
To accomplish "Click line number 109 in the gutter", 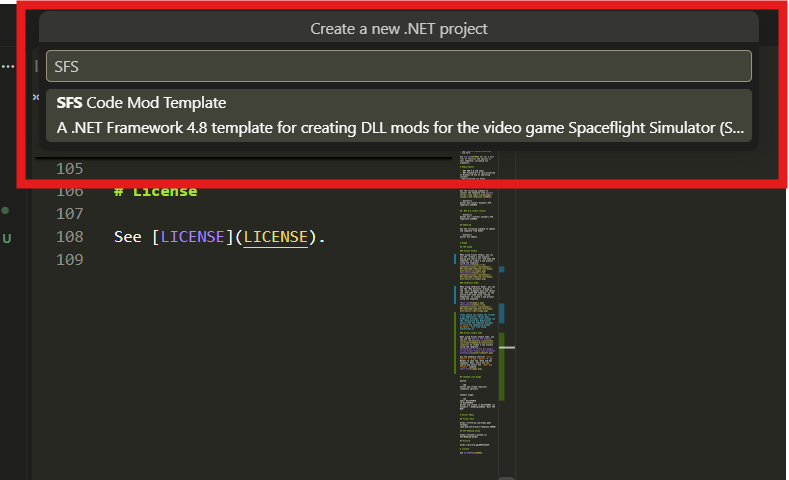I will [69, 260].
